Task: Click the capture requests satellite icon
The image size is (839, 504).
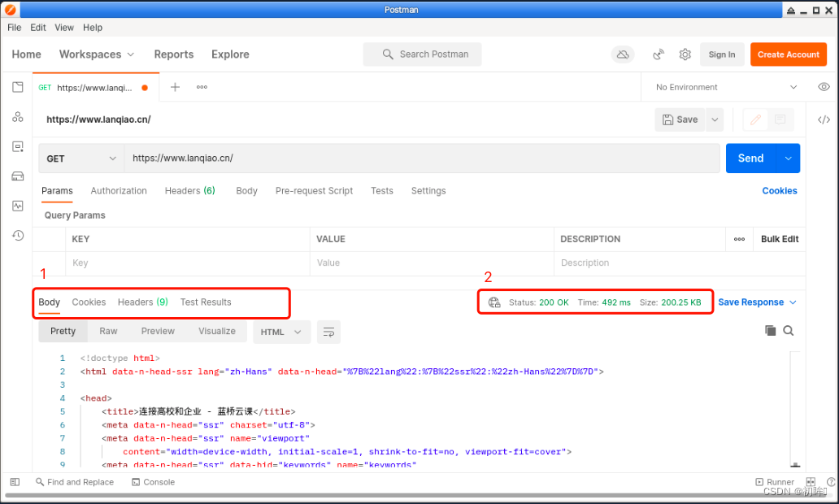Action: coord(659,54)
